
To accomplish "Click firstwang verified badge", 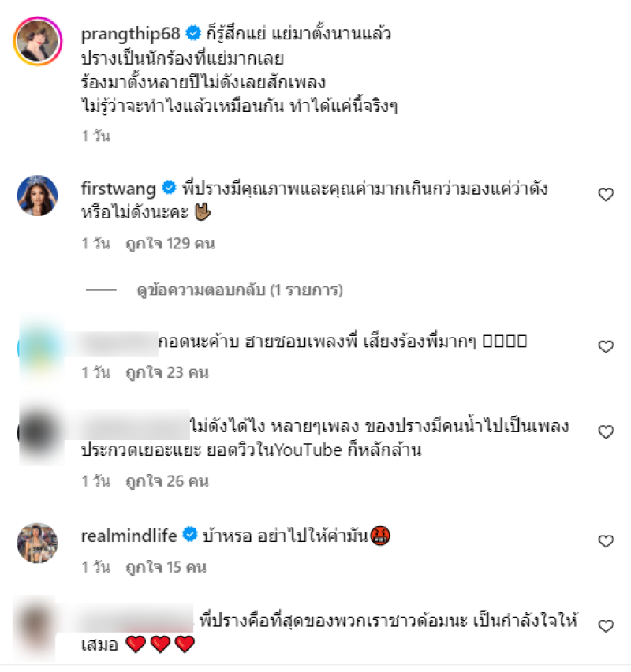I will pyautogui.click(x=169, y=188).
